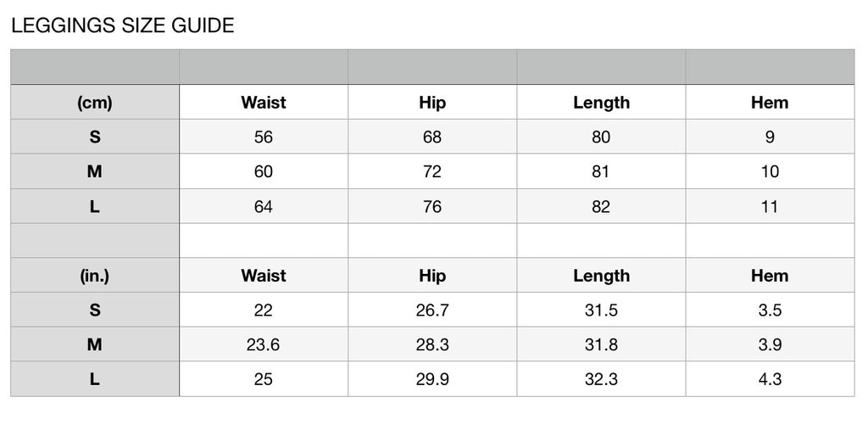Select the (cm) unit header cell
Image resolution: width=868 pixels, height=425 pixels.
[95, 102]
